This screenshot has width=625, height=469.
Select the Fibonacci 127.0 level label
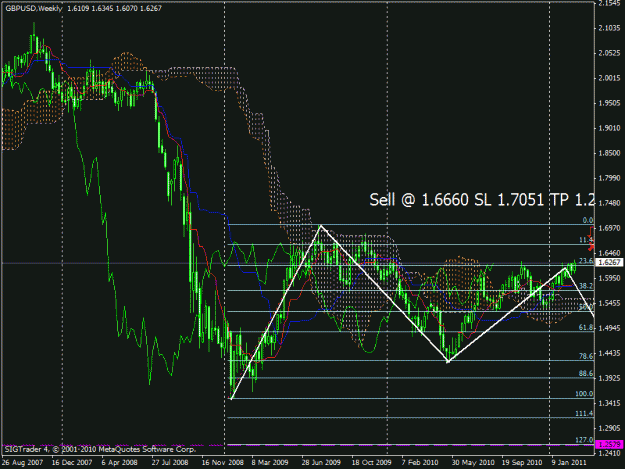click(x=584, y=440)
